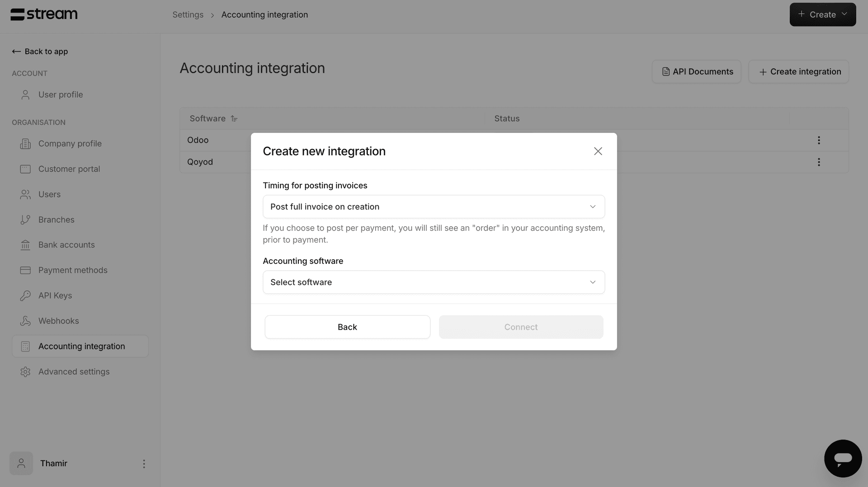Screen dimensions: 868x487
Task: Open API Documents
Action: (696, 72)
